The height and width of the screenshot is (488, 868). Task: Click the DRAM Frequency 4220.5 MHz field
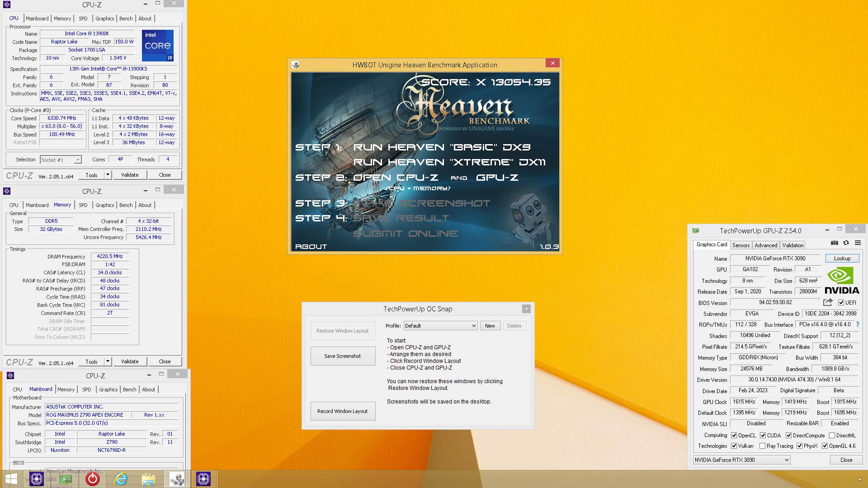[110, 256]
